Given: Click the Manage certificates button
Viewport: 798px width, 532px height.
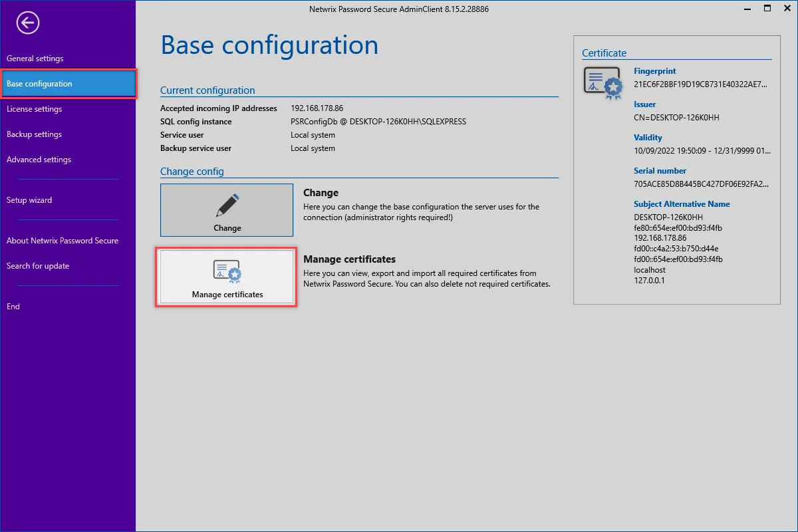Looking at the screenshot, I should pyautogui.click(x=227, y=277).
